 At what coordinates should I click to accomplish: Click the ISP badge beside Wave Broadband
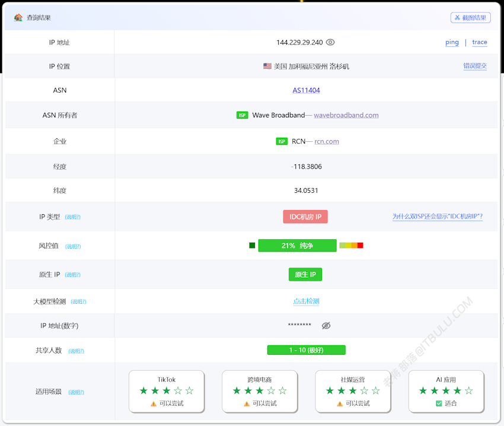point(243,115)
